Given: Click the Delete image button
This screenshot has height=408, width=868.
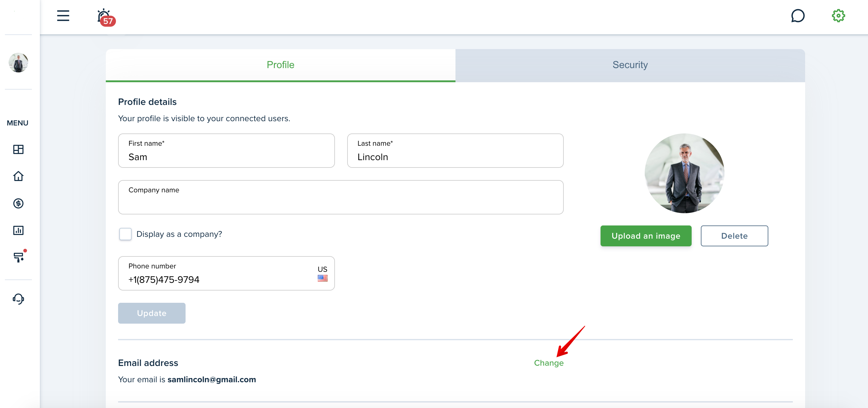Looking at the screenshot, I should coord(734,236).
